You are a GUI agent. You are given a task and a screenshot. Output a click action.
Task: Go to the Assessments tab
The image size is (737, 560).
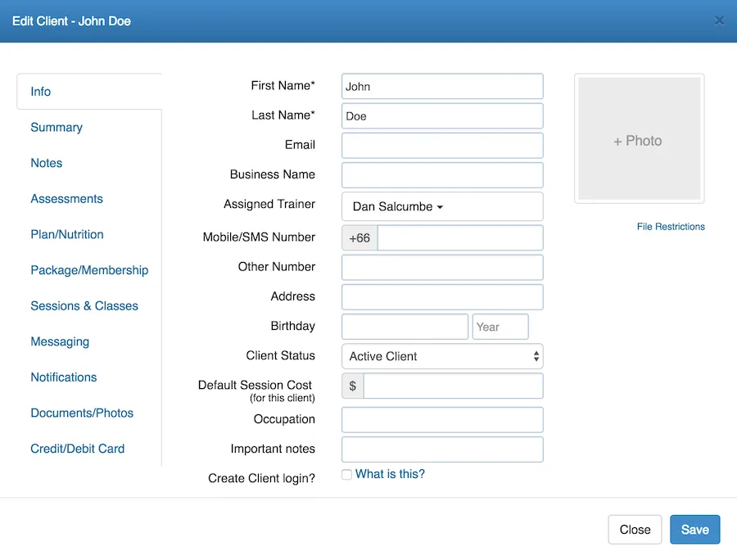[66, 199]
